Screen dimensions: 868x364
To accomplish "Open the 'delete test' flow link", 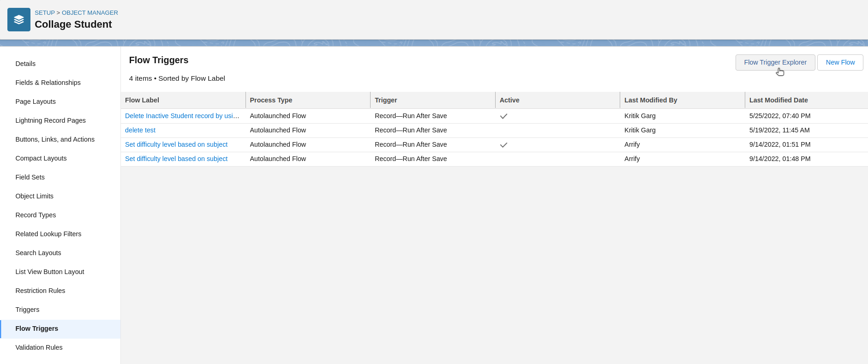I will point(140,130).
